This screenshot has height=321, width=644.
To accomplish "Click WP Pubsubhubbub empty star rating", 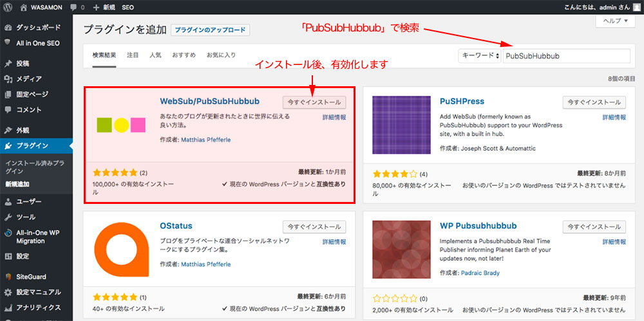I will pos(395,299).
